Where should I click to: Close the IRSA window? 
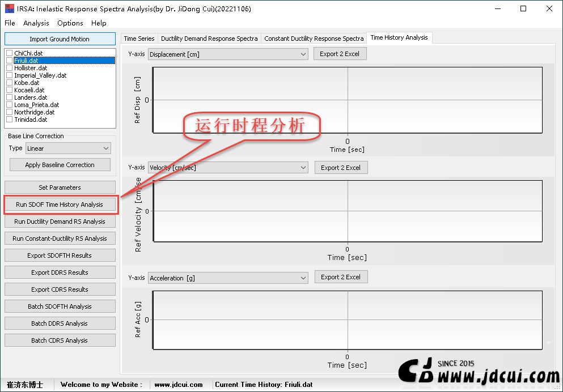[549, 8]
